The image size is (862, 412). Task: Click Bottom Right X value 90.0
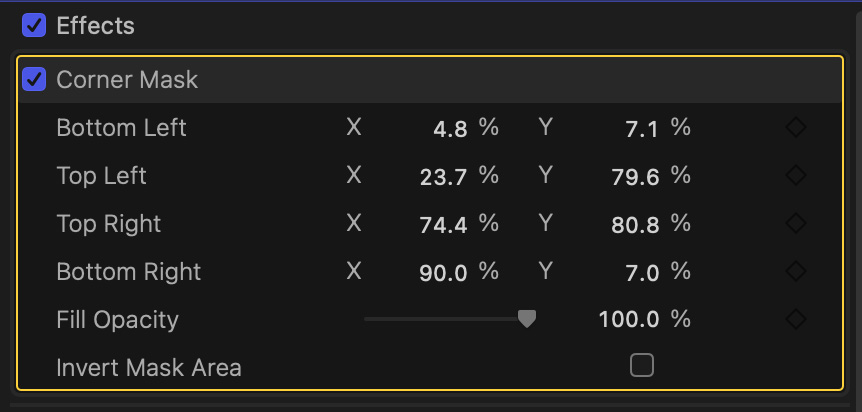pos(444,273)
